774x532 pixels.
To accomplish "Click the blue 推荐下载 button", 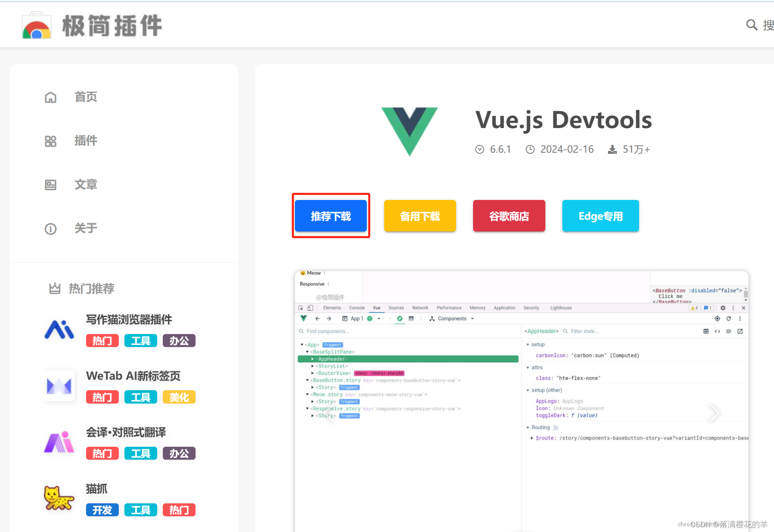I will point(331,216).
